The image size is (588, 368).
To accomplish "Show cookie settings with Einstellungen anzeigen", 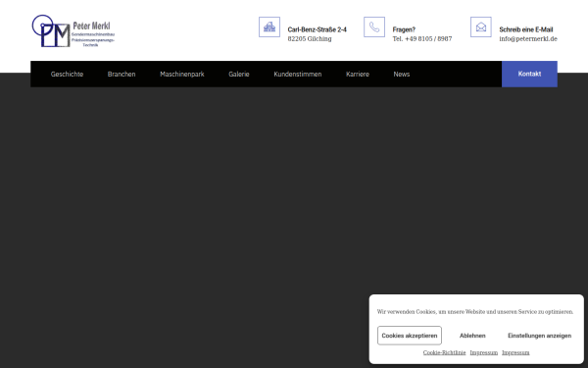I will [540, 336].
